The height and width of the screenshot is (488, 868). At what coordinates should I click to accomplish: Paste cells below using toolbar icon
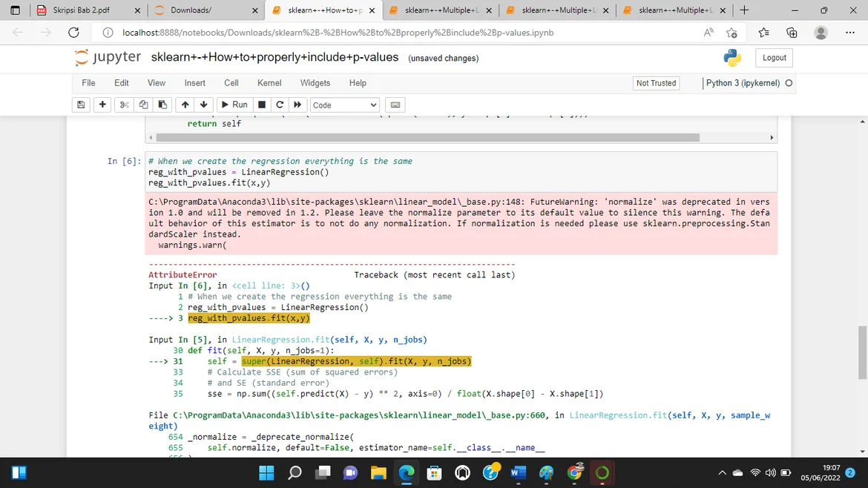pos(162,105)
